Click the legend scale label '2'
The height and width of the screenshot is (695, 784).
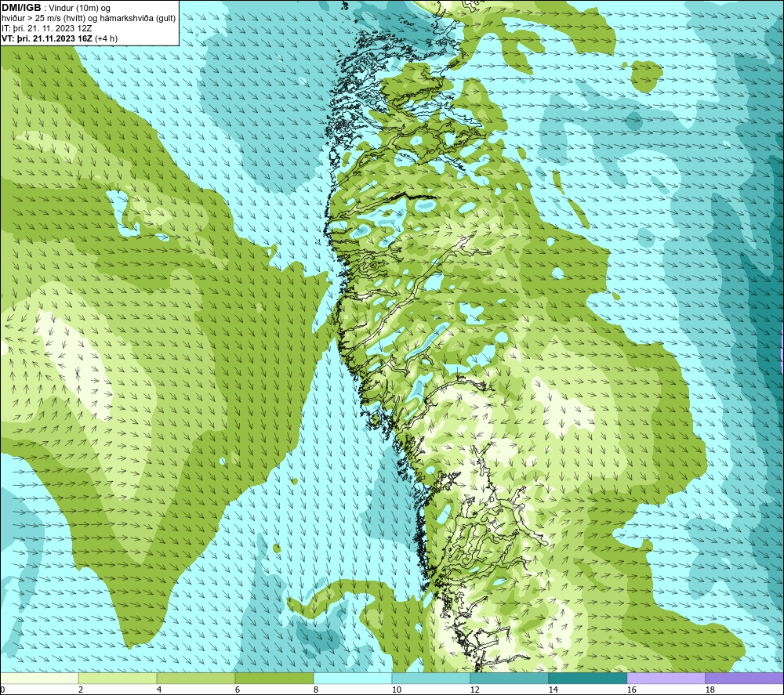point(81,690)
